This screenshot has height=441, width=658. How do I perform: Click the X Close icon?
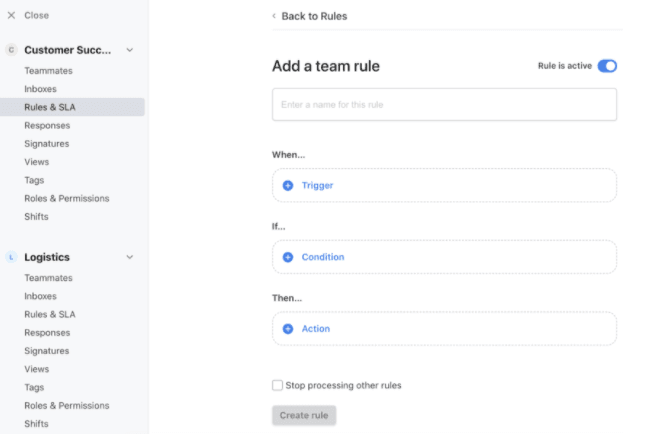pos(11,16)
